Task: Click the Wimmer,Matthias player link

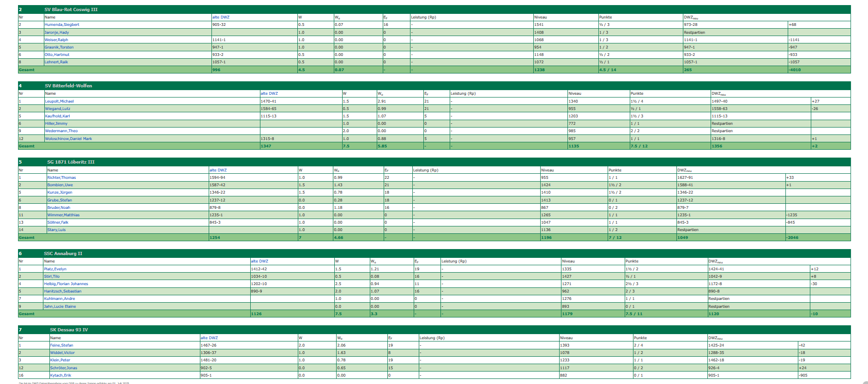Action: (x=63, y=215)
